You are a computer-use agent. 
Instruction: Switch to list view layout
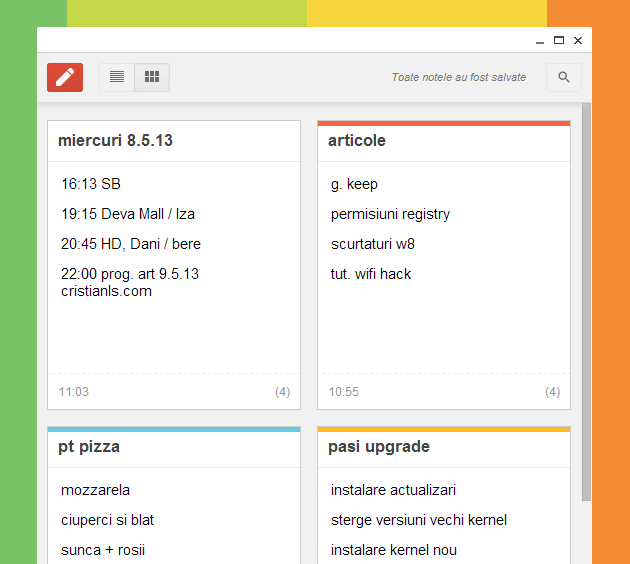pyautogui.click(x=117, y=77)
